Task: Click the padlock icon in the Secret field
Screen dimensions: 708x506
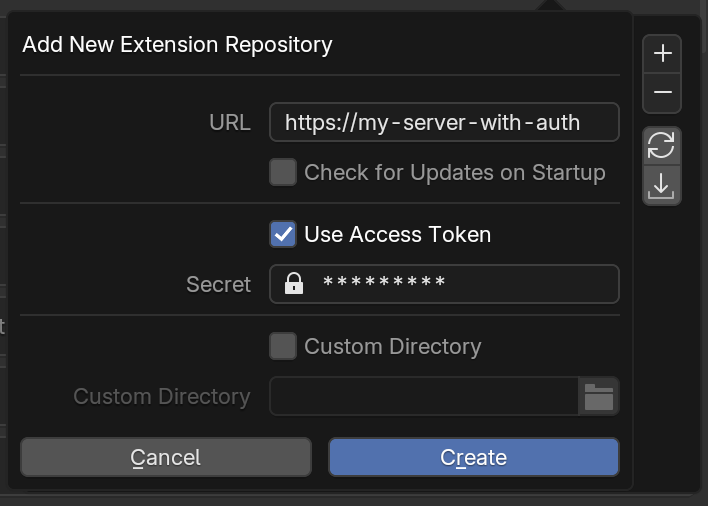Action: [x=294, y=284]
